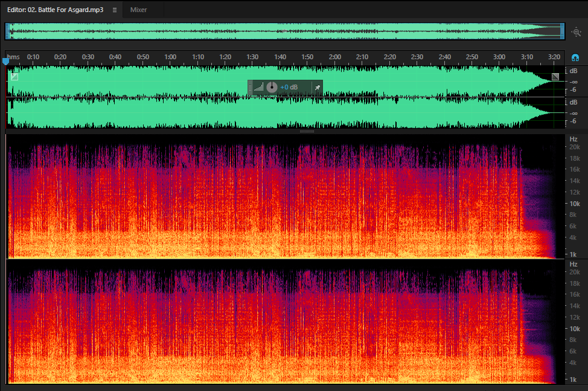Click 2:30 on the time ruler
Viewport: 588px width, 391px height.
click(417, 57)
